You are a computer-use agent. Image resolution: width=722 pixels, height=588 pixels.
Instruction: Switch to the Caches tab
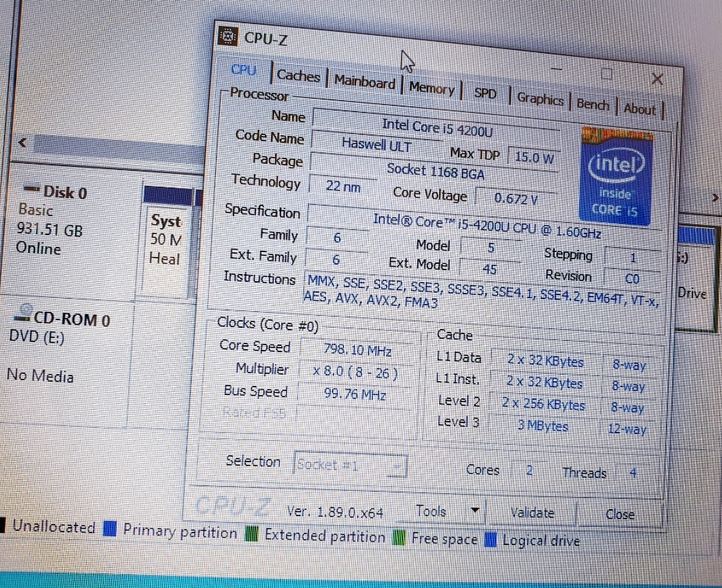point(297,77)
